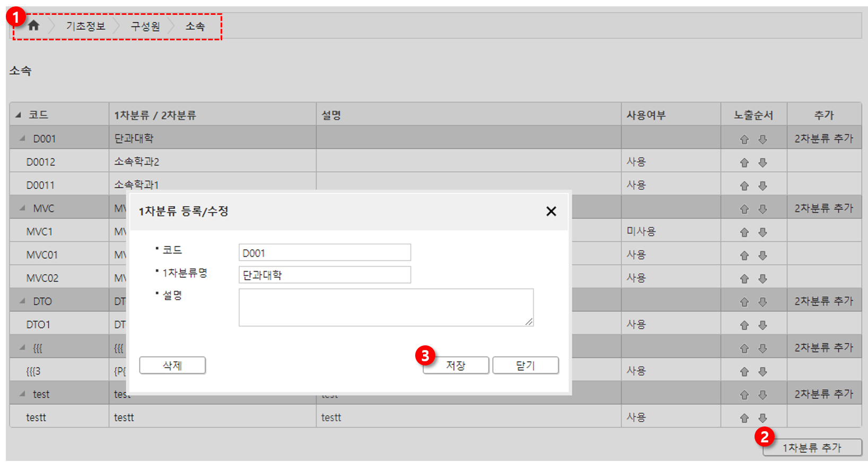
Task: Move {{{ row up
Action: (x=744, y=348)
